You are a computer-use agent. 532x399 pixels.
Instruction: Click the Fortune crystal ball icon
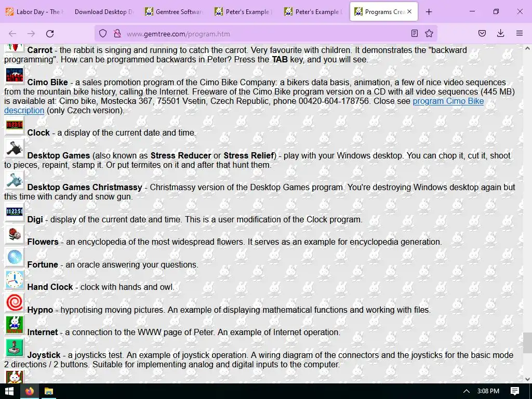pos(15,258)
